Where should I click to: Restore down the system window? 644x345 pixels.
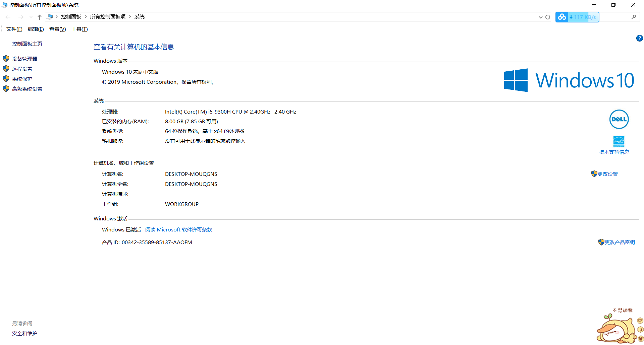point(613,5)
